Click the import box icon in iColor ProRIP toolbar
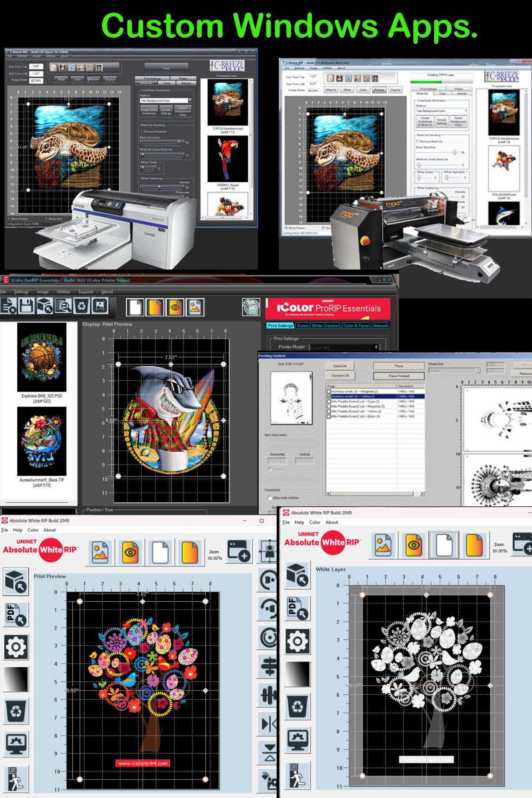Image resolution: width=532 pixels, height=798 pixels. tap(44, 306)
